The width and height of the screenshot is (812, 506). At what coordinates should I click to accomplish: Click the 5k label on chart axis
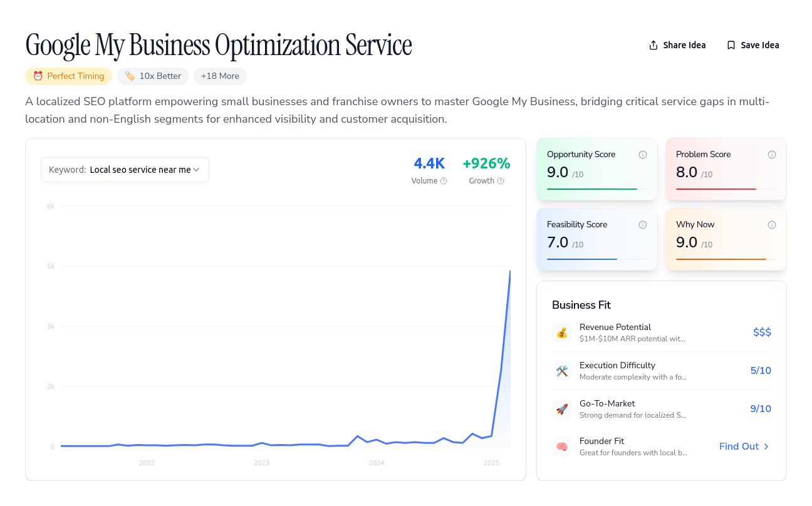click(51, 266)
